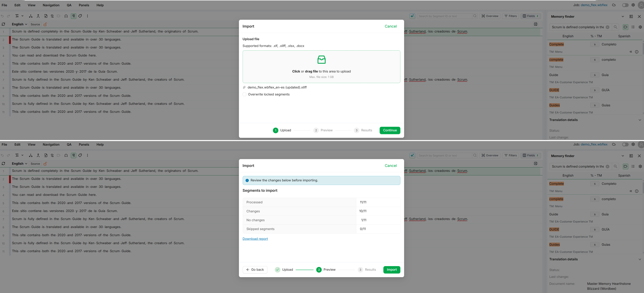Open More options dots in Upload-step window toolbar
Viewport: 644px width, 293px height.
pos(88,16)
